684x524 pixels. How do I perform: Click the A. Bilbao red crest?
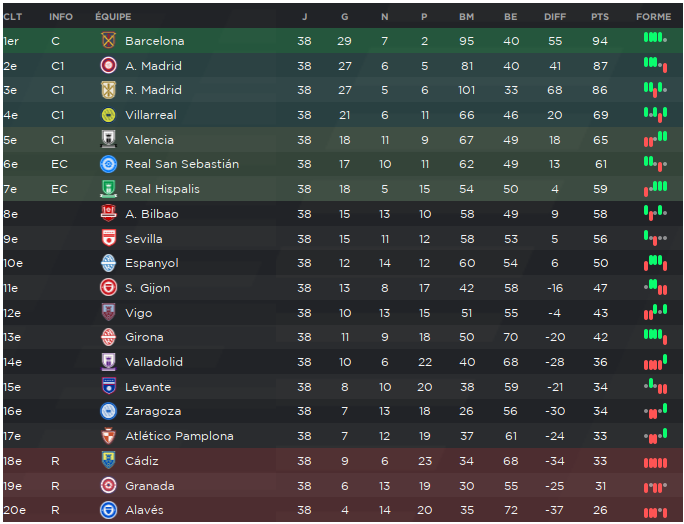[x=108, y=214]
